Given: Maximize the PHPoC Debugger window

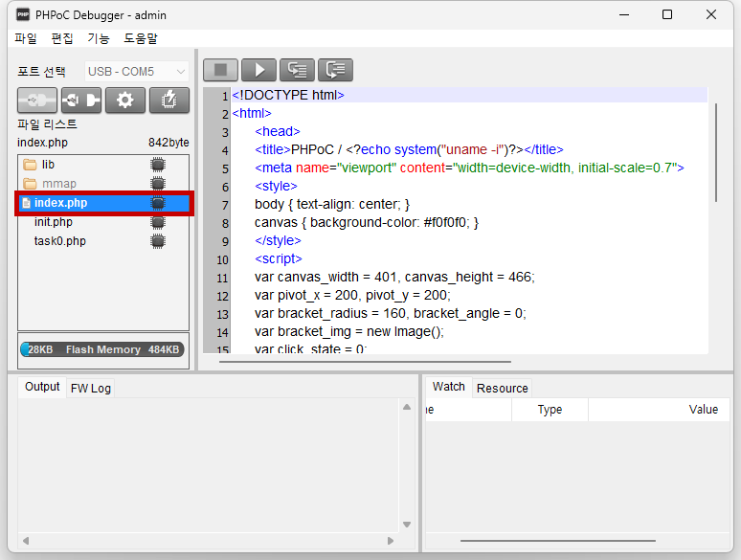Looking at the screenshot, I should pyautogui.click(x=667, y=14).
